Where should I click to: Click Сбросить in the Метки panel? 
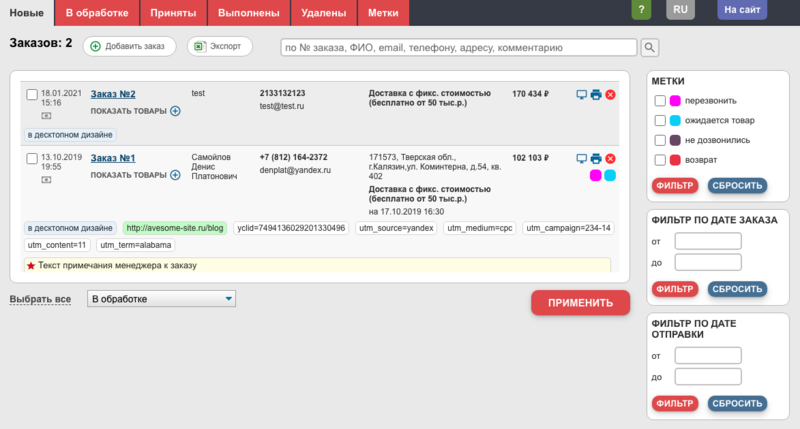click(x=737, y=186)
